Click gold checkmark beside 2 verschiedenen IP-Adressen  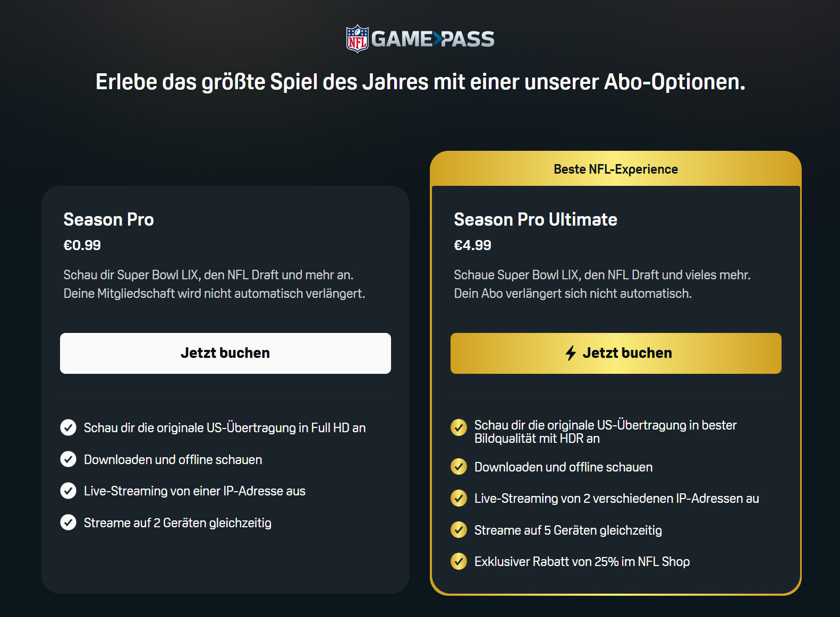coord(459,498)
